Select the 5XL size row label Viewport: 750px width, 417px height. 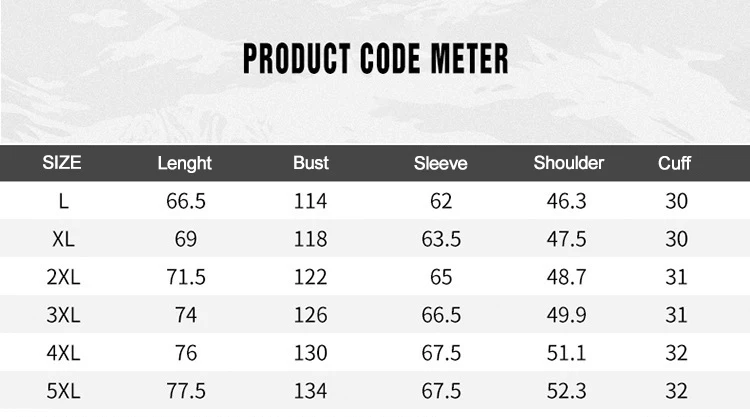63,391
